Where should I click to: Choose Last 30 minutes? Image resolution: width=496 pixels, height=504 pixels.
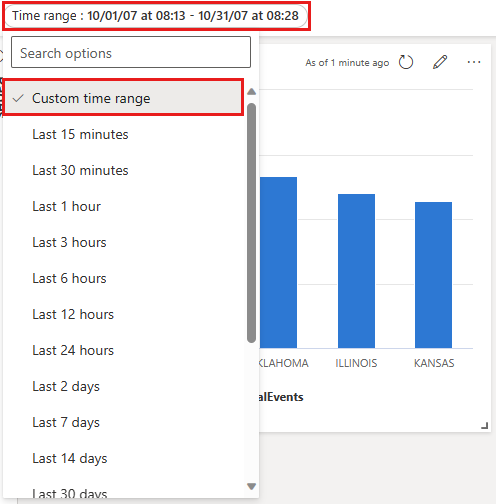pos(124,170)
